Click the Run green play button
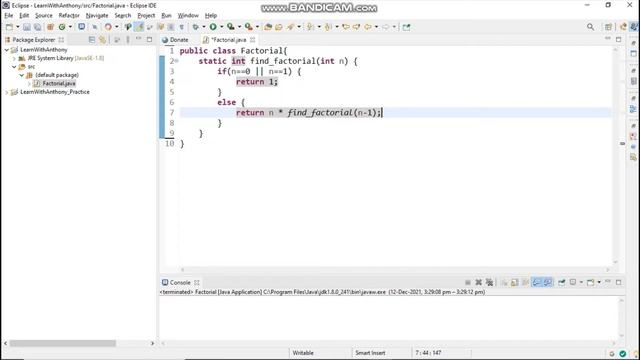Screen dimensions: 640x360 click(213, 27)
